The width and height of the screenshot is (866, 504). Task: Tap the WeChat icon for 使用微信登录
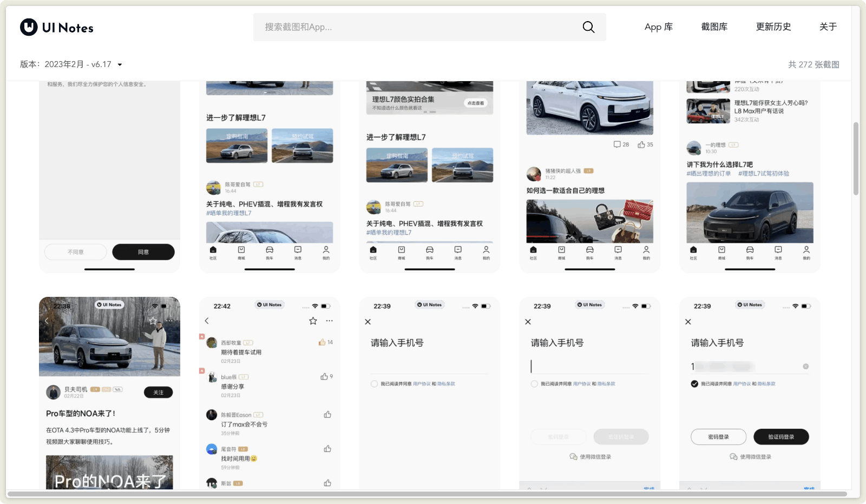click(572, 456)
